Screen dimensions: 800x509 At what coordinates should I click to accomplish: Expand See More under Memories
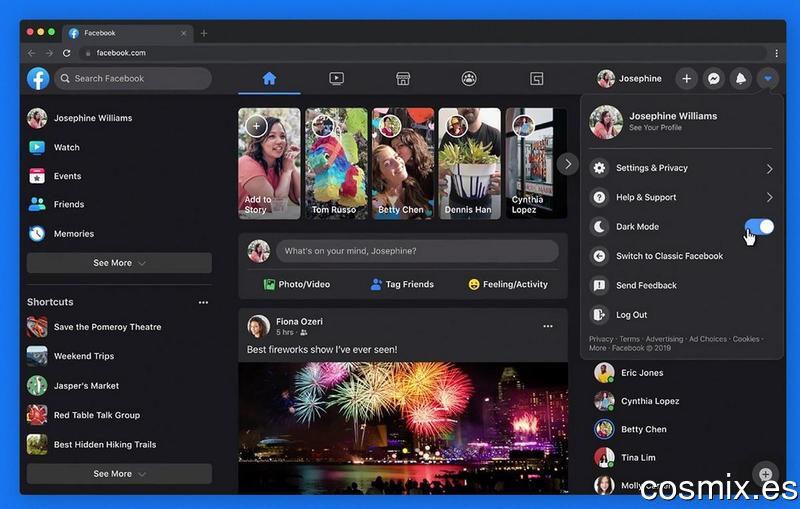pyautogui.click(x=119, y=263)
